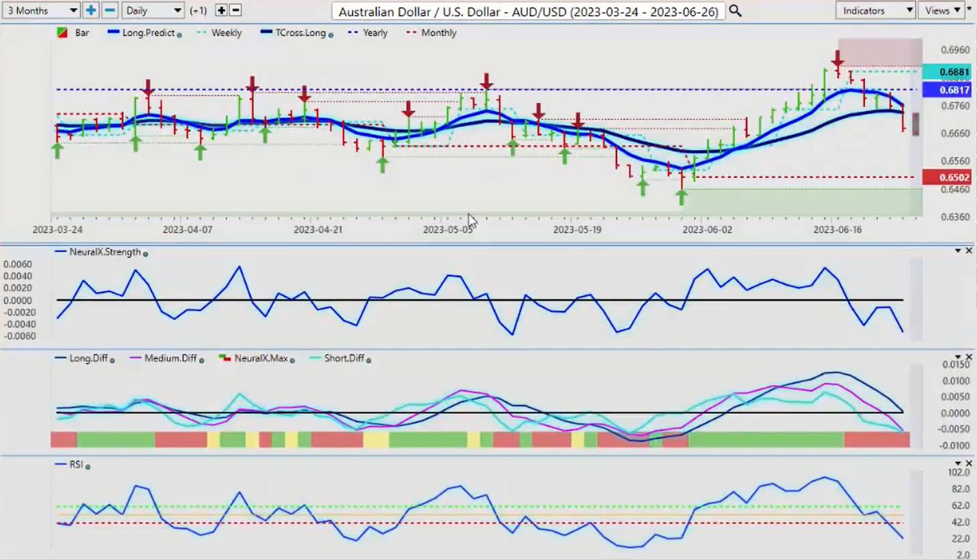
Task: Close the RSI indicator panel
Action: [x=969, y=464]
